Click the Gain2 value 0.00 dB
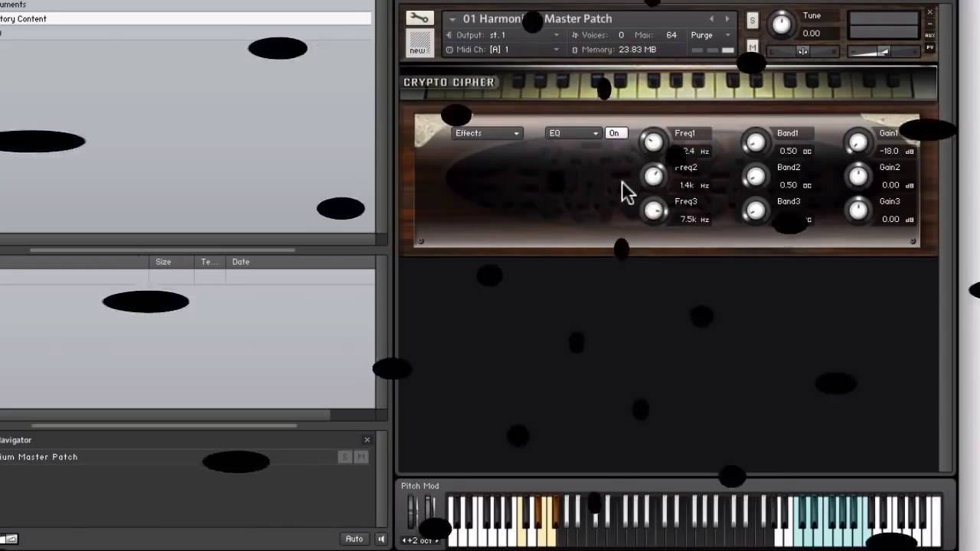Image resolution: width=980 pixels, height=551 pixels. [x=897, y=185]
